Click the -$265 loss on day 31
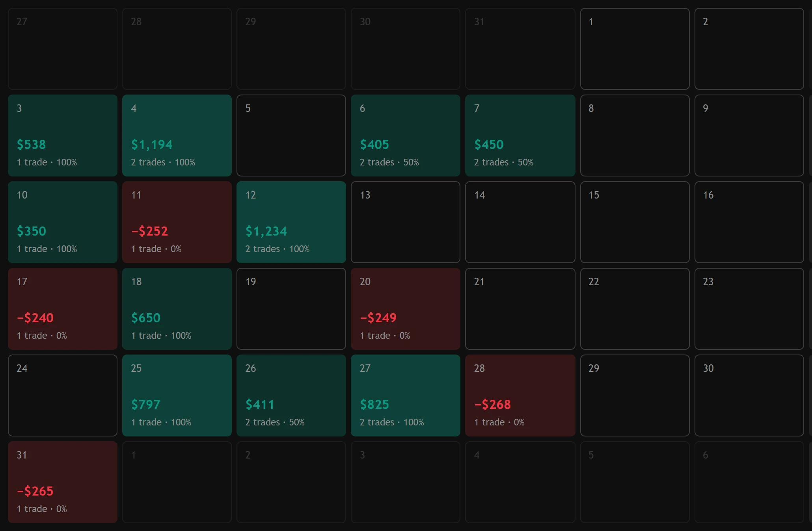This screenshot has width=812, height=531. click(35, 491)
